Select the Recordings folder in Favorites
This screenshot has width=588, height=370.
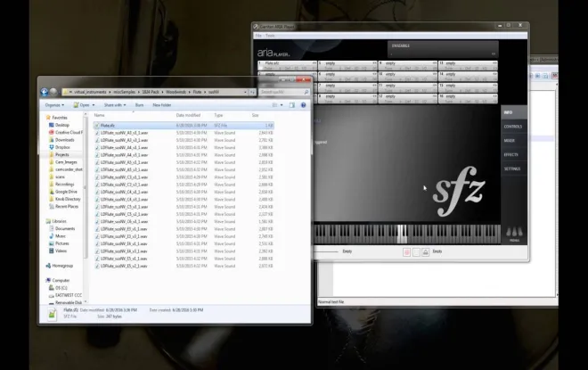click(x=64, y=185)
